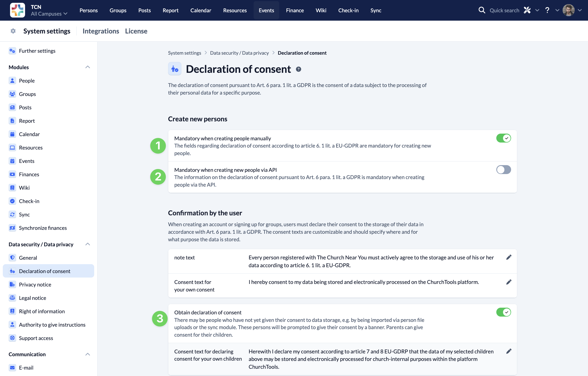This screenshot has width=588, height=376.
Task: Switch to the Integrations tab
Action: (101, 31)
